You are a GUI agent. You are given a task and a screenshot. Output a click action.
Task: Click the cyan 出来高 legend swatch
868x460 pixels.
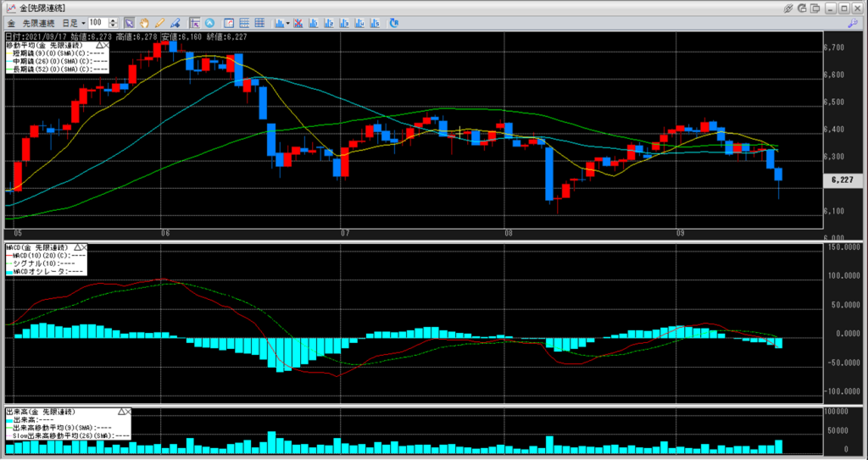[9, 421]
